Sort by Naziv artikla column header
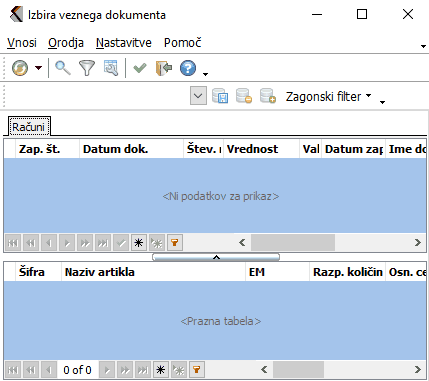The image size is (429, 381). (x=153, y=272)
